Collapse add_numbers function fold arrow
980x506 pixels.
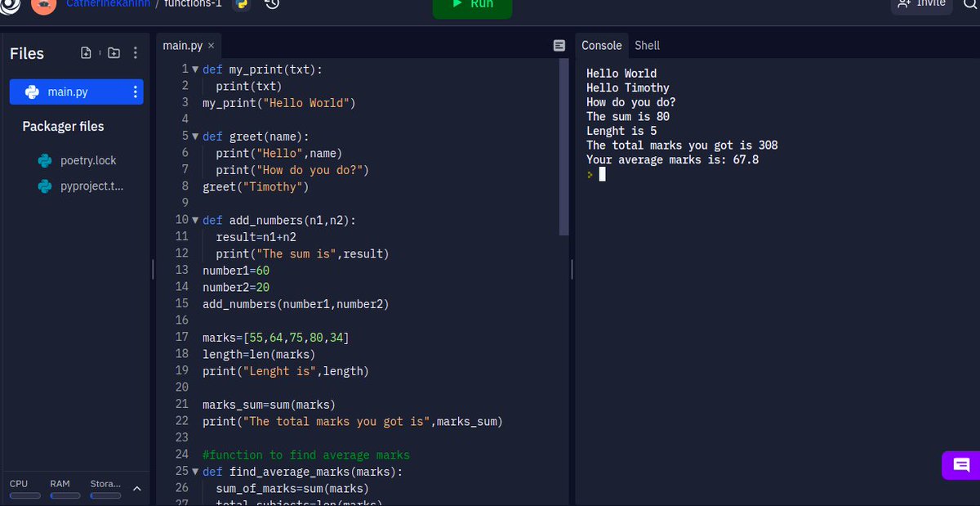[195, 220]
